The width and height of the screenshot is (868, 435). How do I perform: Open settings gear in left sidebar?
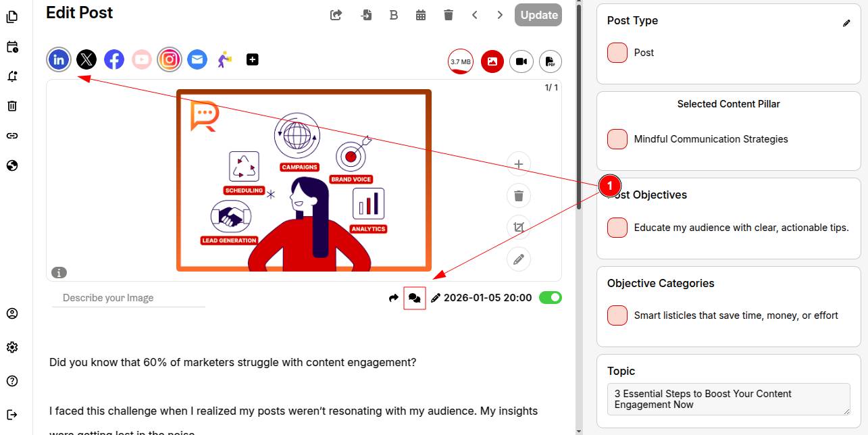12,347
